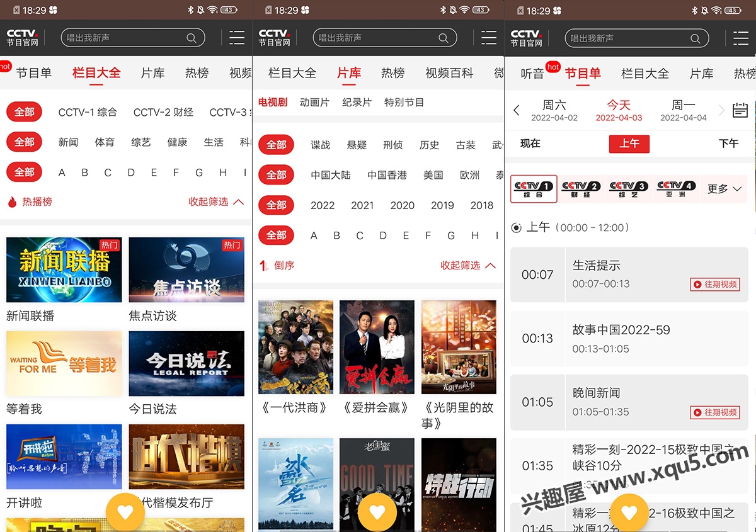756x532 pixels.
Task: Filter dramas by 悬疑 genre
Action: 357,145
